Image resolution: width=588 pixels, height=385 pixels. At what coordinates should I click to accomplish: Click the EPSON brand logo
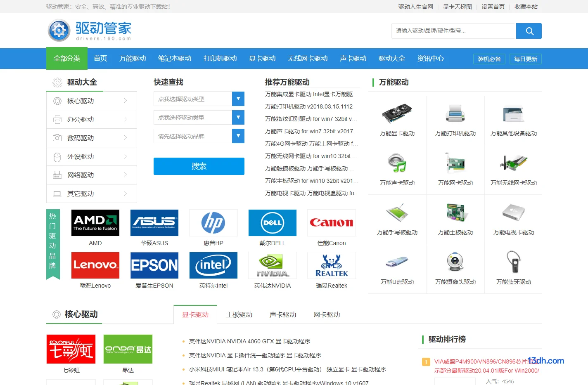(x=154, y=265)
